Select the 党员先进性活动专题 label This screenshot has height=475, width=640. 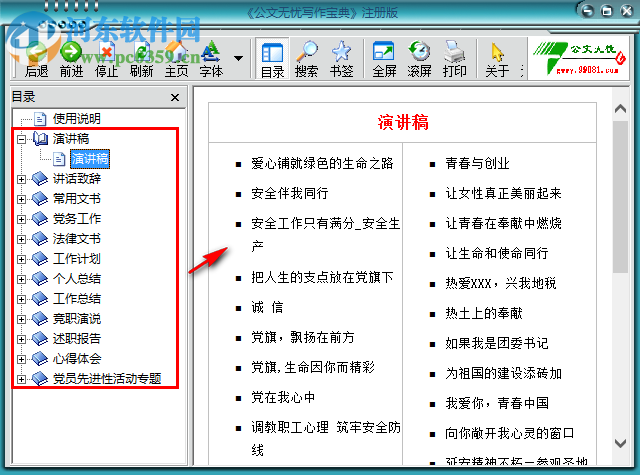point(107,379)
